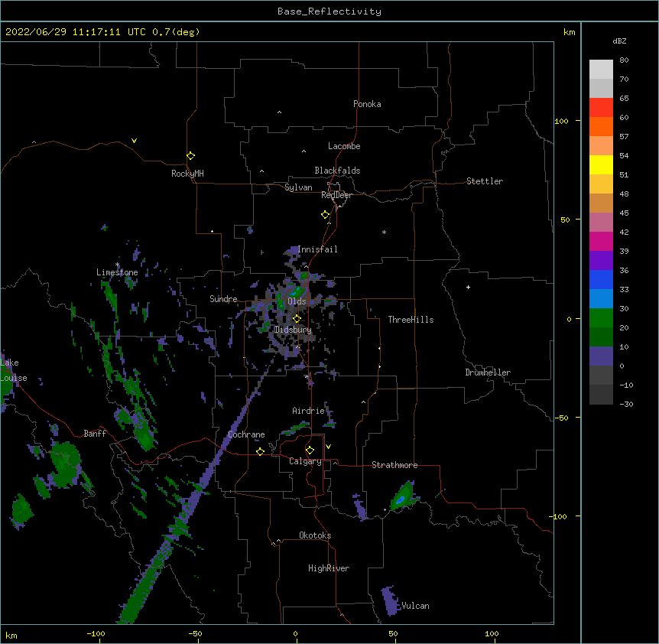
Task: Select the Okotoks label
Action: point(315,535)
